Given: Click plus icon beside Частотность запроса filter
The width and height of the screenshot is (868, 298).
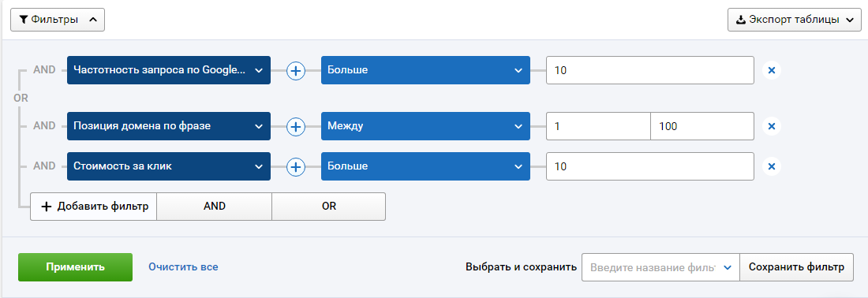Looking at the screenshot, I should coord(296,70).
